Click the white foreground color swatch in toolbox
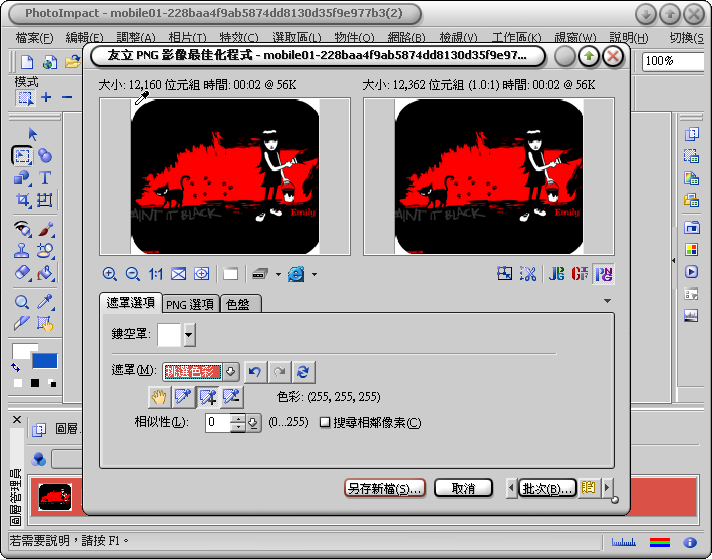This screenshot has width=712, height=559. point(23,351)
